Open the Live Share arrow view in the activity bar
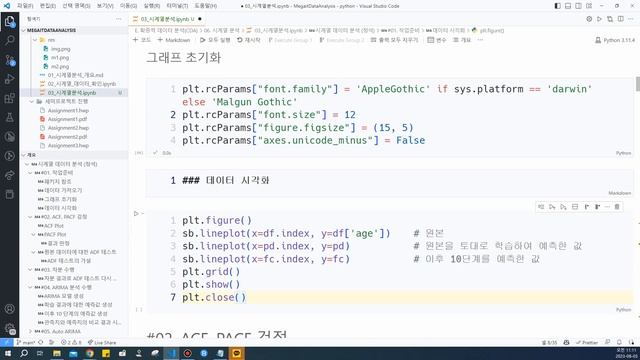Viewport: 640px width, 360px height. 9,175
